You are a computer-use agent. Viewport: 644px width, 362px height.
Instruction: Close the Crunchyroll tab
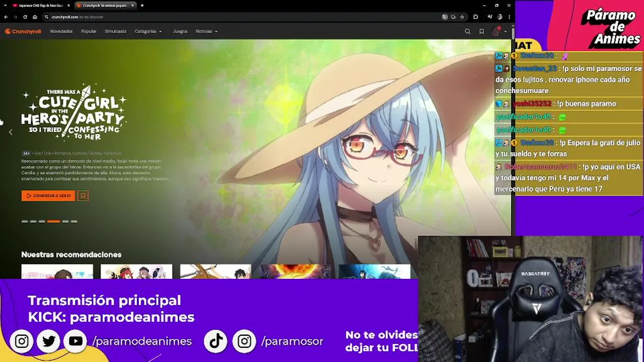click(133, 6)
